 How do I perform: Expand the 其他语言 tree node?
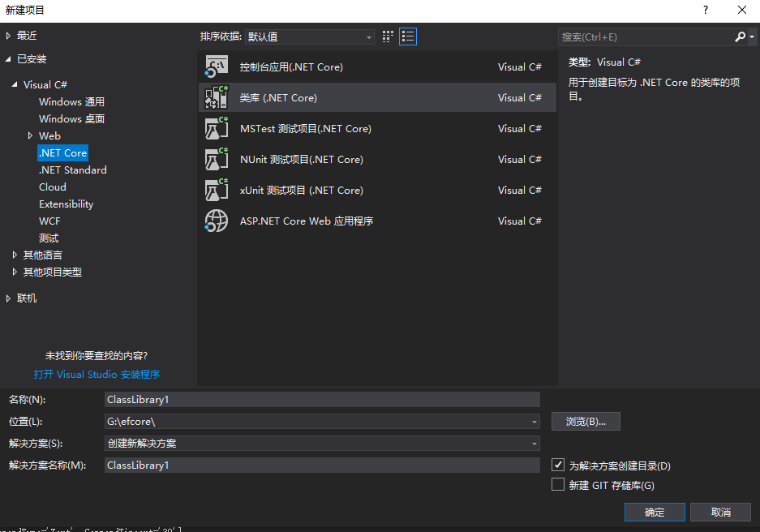pyautogui.click(x=15, y=255)
